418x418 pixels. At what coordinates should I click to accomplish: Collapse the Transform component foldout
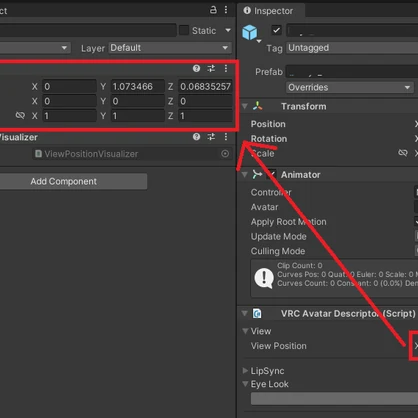click(245, 106)
